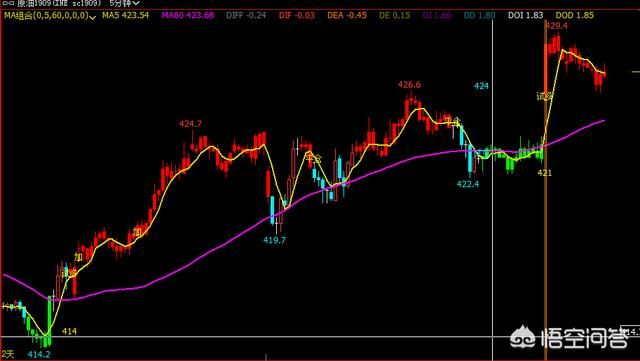The image size is (640, 361).
Task: Select the DIFF -0.24 readout
Action: pos(246,16)
